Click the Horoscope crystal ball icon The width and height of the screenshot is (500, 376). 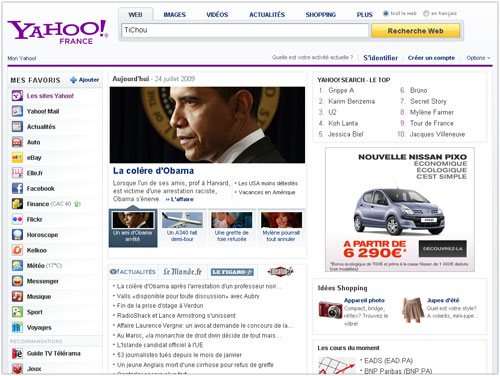pos(17,235)
